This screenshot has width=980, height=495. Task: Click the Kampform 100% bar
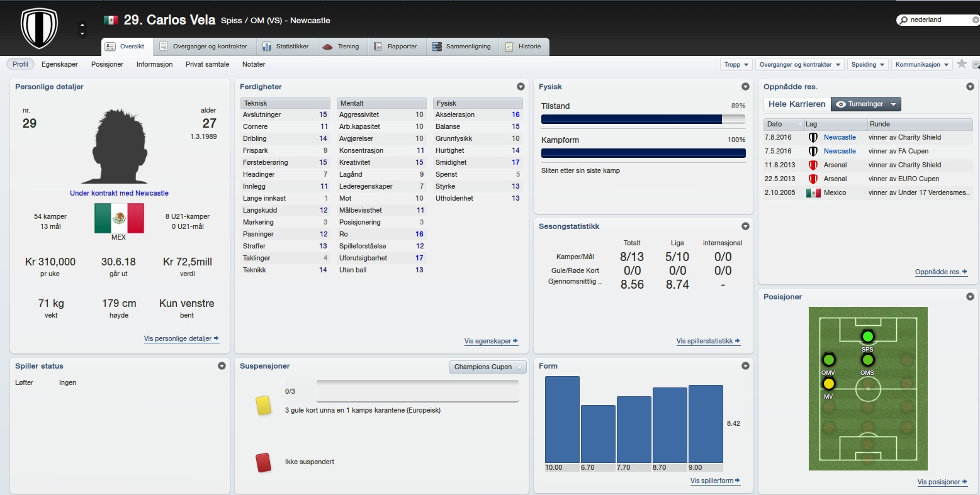point(643,153)
